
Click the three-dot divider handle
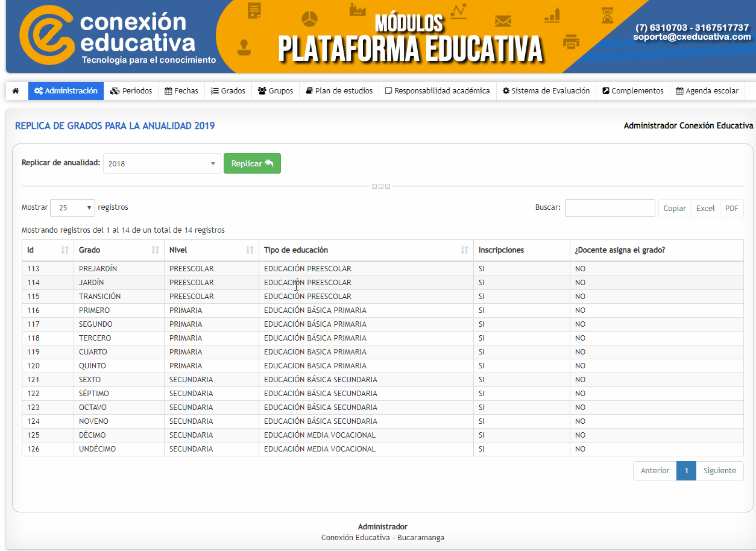coord(381,186)
